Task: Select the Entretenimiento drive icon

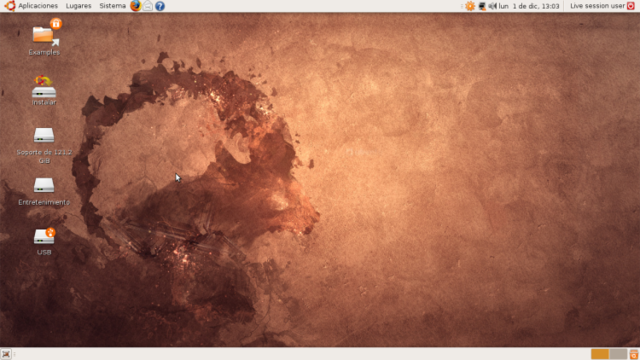Action: 44,185
